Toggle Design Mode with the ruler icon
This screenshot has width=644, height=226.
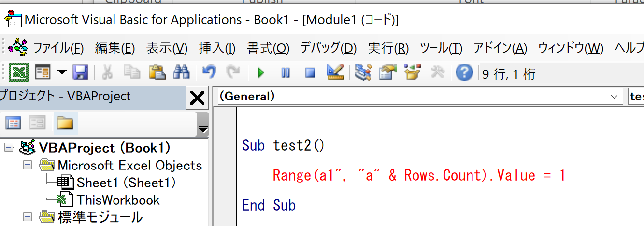coord(335,73)
